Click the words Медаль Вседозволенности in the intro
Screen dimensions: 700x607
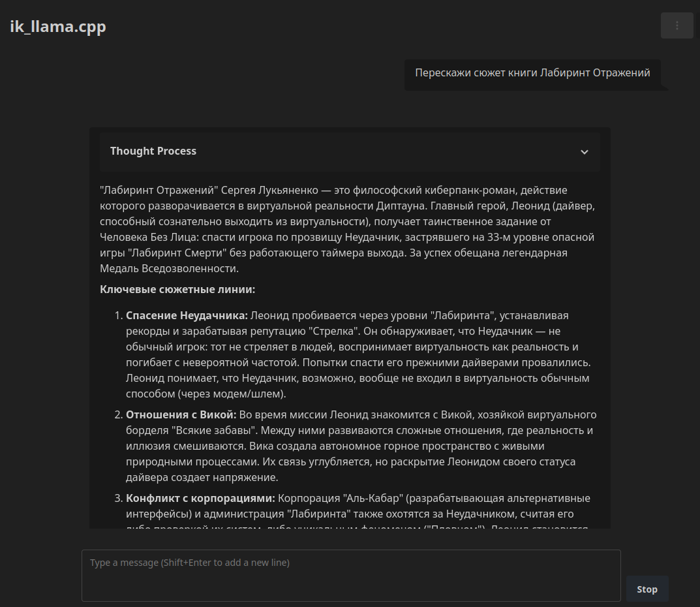[x=170, y=269]
